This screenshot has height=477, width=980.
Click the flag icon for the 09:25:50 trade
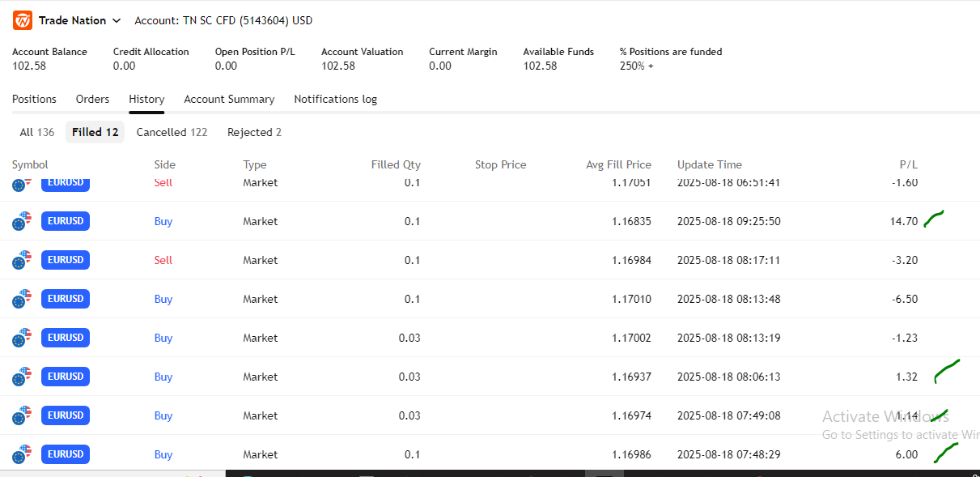point(21,221)
